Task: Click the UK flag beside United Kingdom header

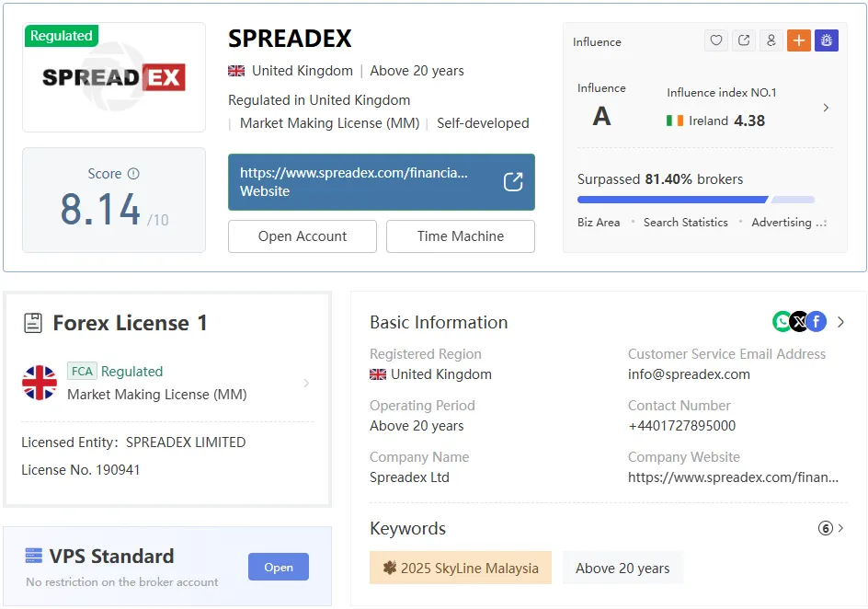Action: tap(236, 71)
